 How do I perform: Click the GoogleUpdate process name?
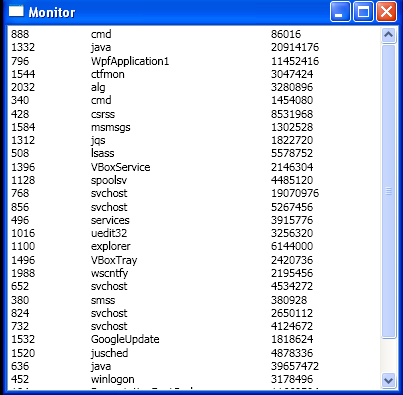[x=125, y=339]
